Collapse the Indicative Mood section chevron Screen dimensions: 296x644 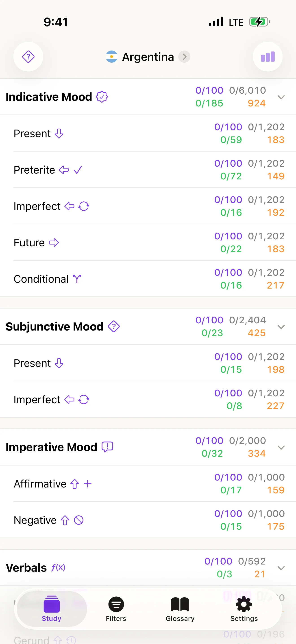pos(281,97)
